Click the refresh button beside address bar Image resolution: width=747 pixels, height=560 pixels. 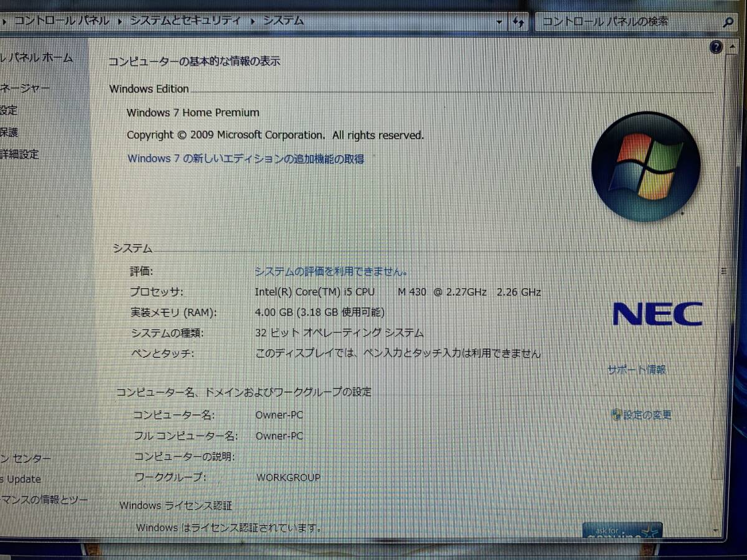click(x=519, y=22)
